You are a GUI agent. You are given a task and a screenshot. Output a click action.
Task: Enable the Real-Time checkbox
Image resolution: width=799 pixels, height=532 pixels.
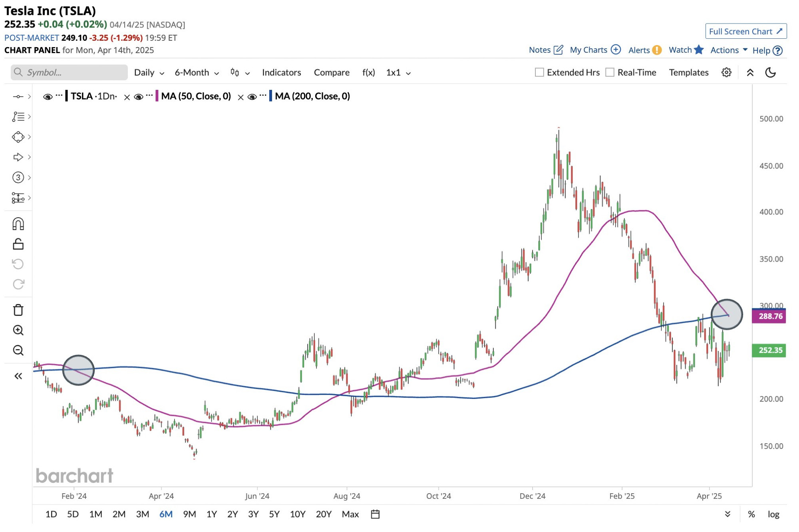(x=610, y=72)
